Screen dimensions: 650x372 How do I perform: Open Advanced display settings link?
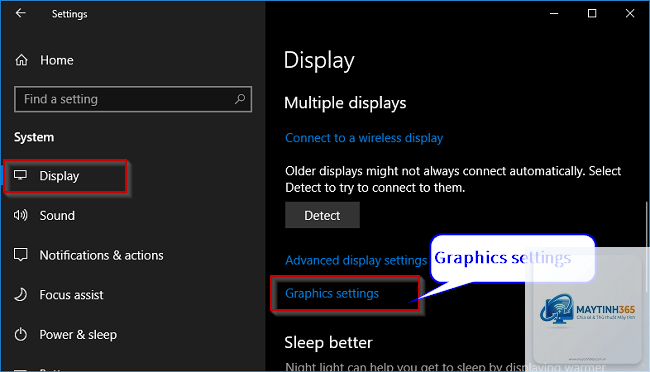356,260
